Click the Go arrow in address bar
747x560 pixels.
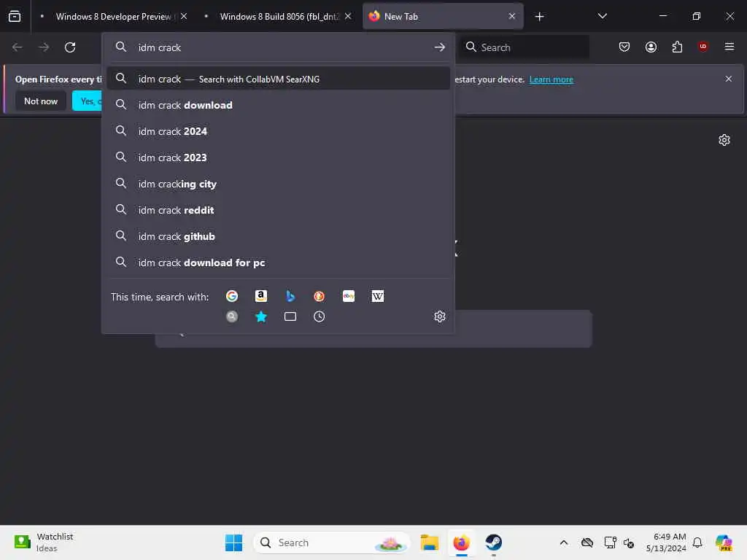click(440, 47)
